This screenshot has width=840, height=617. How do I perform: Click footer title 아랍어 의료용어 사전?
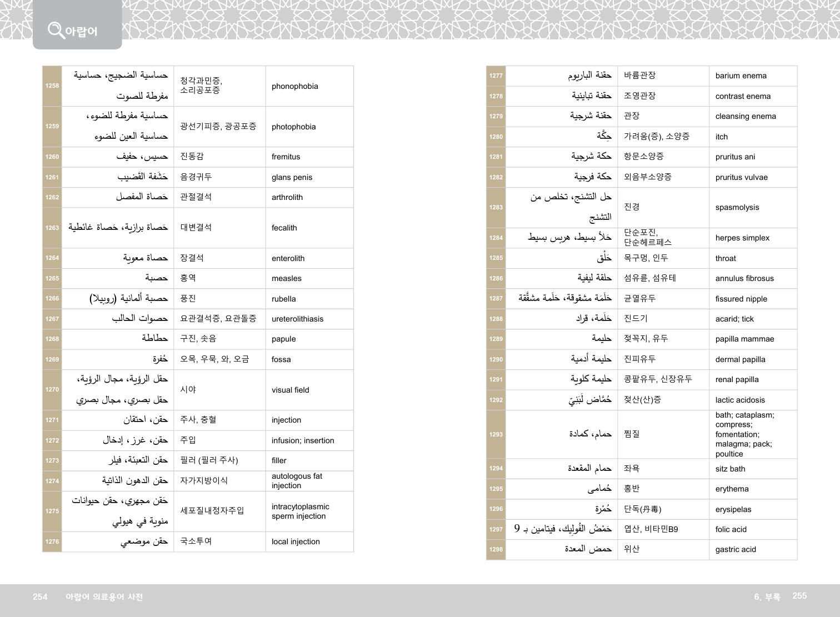[x=104, y=596]
